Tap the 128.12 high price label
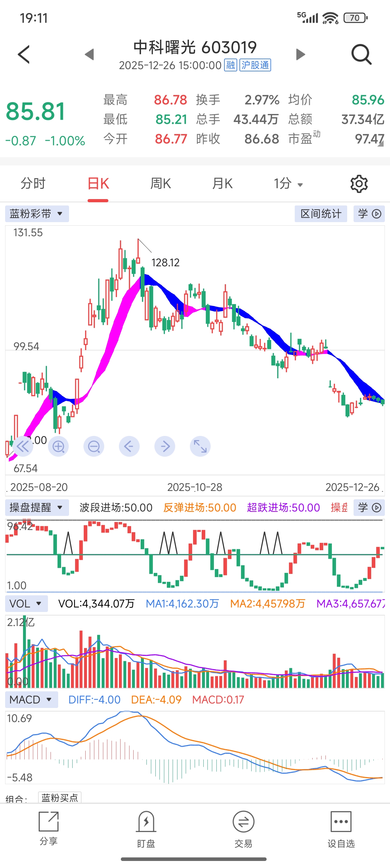The image size is (390, 868). pos(165,262)
